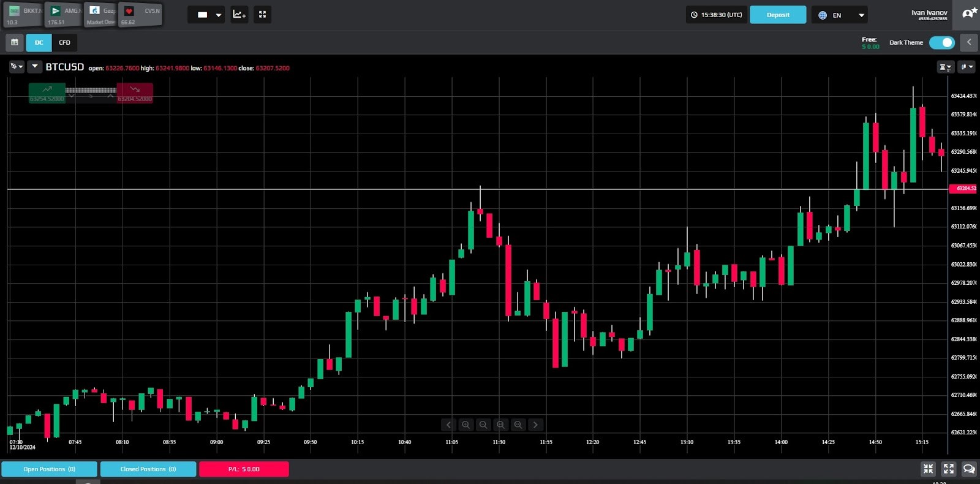Click the Ivan Ivanov account name
The height and width of the screenshot is (484, 980).
[x=929, y=13]
